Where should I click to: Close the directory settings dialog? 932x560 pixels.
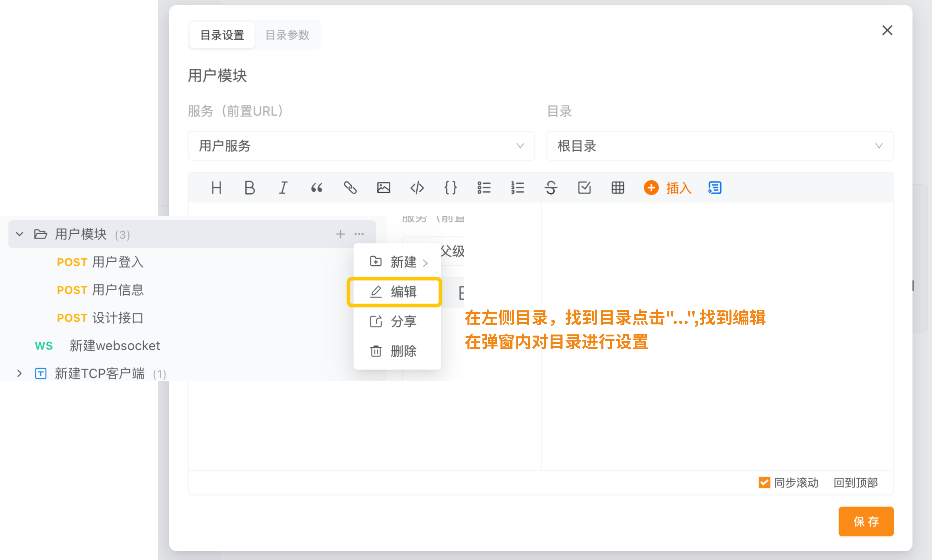[887, 30]
